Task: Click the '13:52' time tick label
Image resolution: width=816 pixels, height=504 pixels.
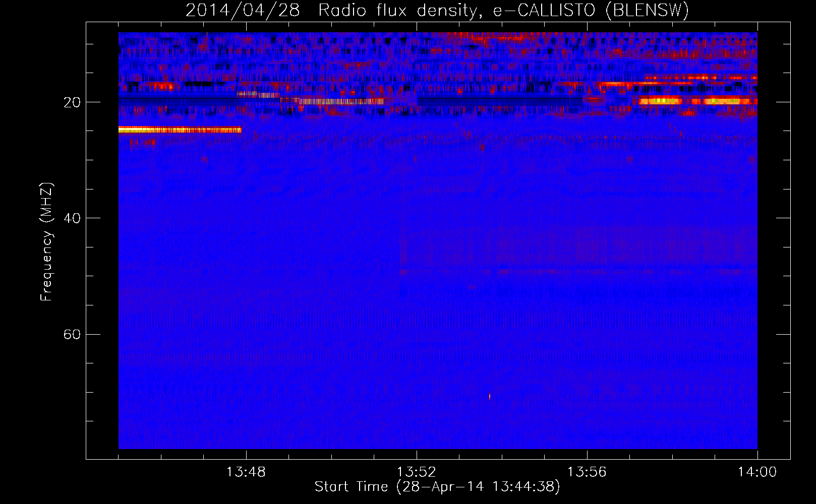Action: pos(417,472)
